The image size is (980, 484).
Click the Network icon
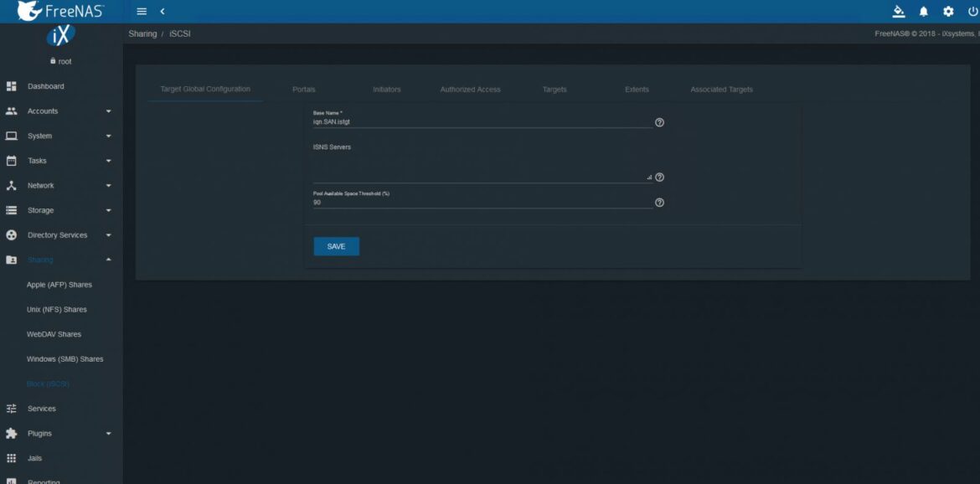click(11, 186)
